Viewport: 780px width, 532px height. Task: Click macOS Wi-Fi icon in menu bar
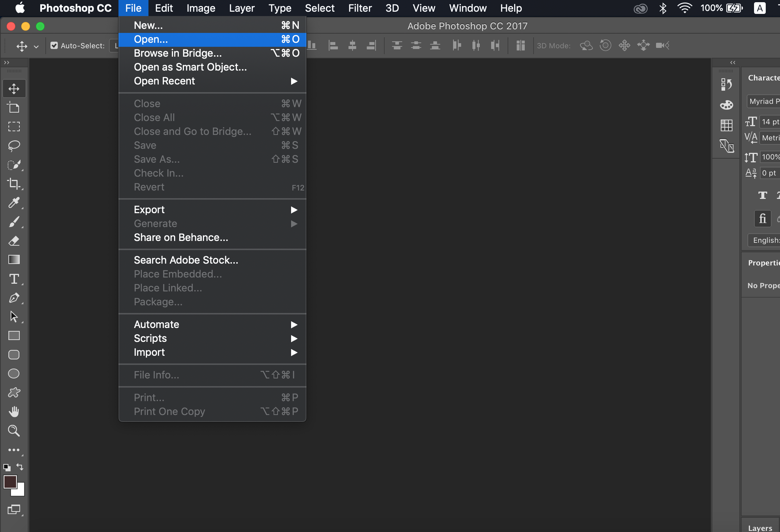coord(683,8)
